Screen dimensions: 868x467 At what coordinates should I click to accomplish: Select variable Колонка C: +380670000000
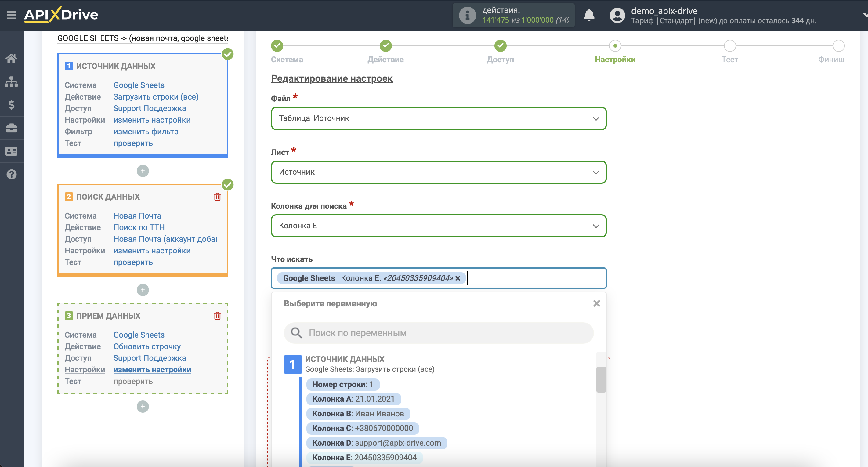point(363,428)
